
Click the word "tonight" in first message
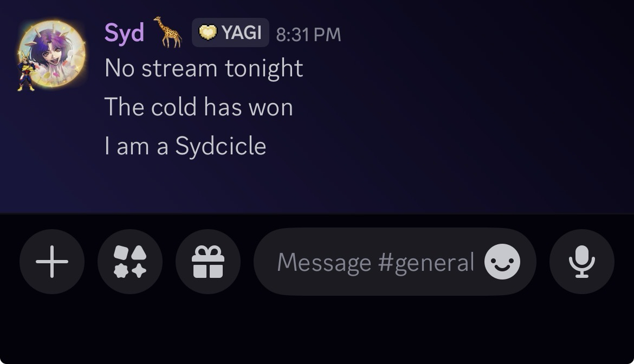[264, 68]
